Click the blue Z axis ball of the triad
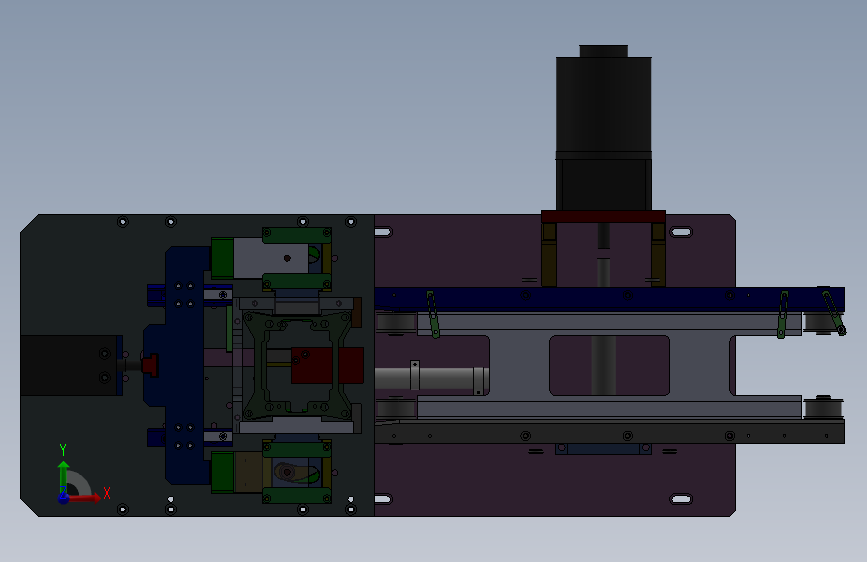867x562 pixels. coord(64,498)
